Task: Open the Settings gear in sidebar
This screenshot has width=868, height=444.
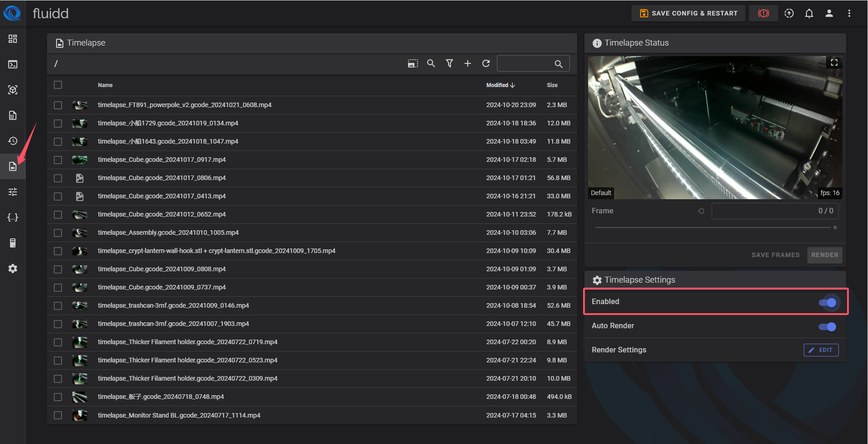Action: 13,268
